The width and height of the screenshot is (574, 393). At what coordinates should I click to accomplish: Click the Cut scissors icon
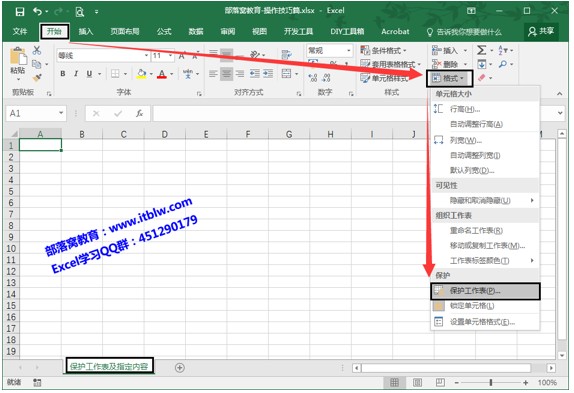click(x=37, y=50)
